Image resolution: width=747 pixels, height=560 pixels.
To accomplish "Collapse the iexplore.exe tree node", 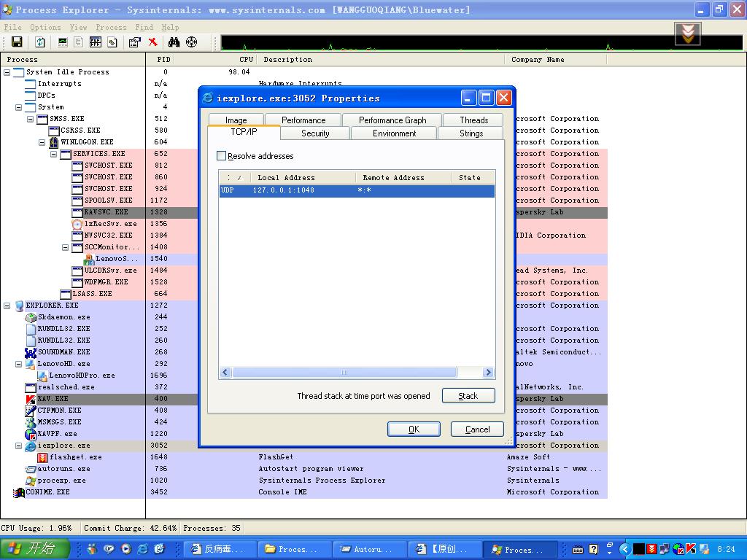I will click(x=19, y=446).
